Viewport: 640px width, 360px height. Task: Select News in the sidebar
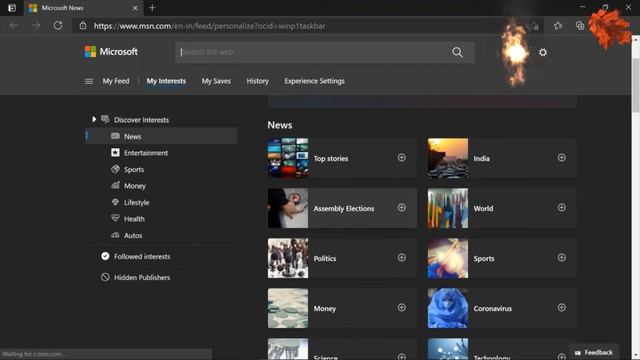[x=162, y=136]
